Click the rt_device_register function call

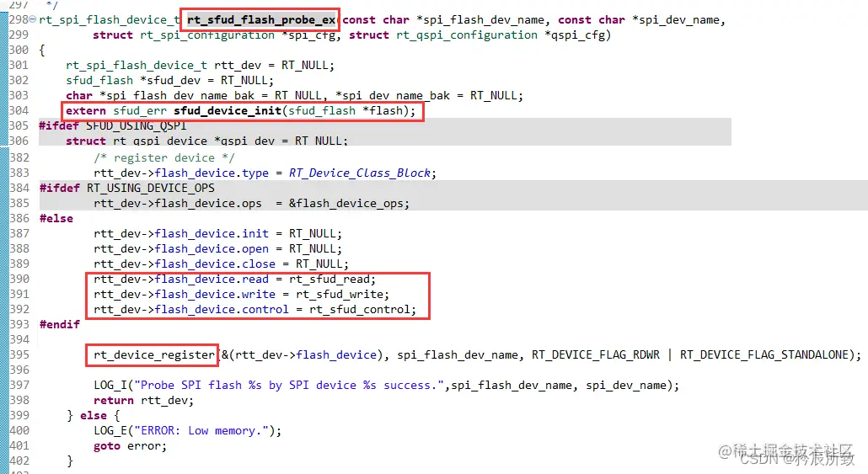154,355
